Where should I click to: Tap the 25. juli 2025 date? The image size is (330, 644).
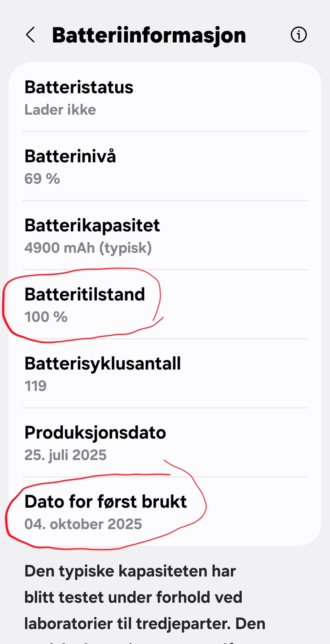point(66,455)
